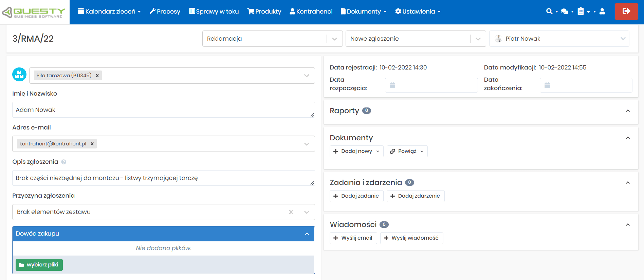This screenshot has width=644, height=280.
Task: Go to Procesy
Action: [x=165, y=12]
